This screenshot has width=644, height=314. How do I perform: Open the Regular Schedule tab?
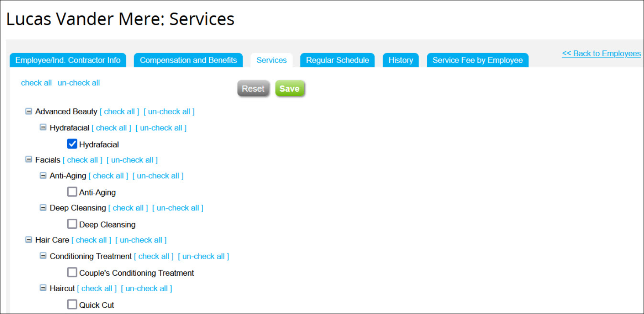coord(338,60)
